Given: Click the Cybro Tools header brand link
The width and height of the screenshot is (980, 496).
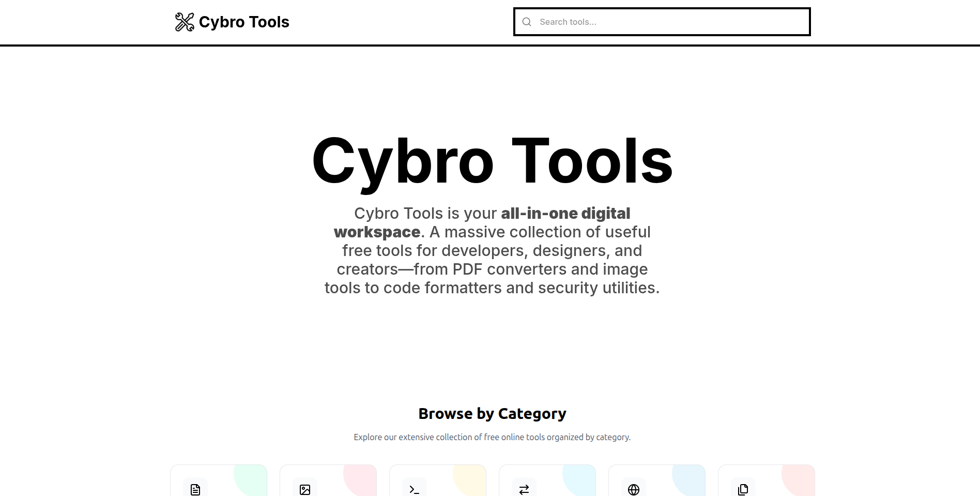Looking at the screenshot, I should point(232,22).
